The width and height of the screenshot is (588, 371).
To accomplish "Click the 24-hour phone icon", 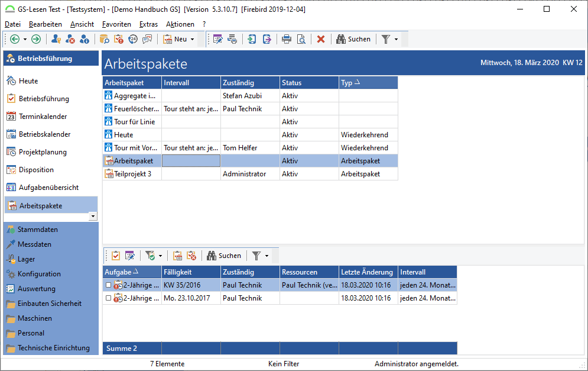I will pyautogui.click(x=133, y=39).
